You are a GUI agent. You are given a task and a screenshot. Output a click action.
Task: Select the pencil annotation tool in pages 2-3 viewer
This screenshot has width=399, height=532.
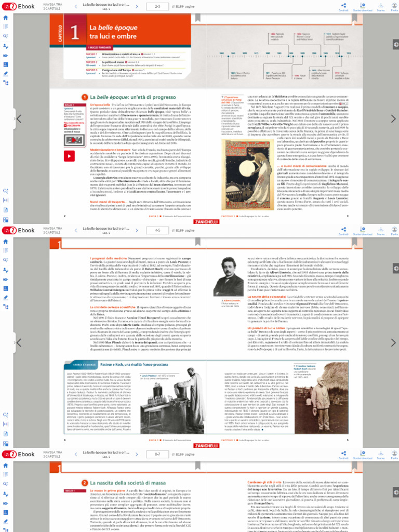pos(5,74)
